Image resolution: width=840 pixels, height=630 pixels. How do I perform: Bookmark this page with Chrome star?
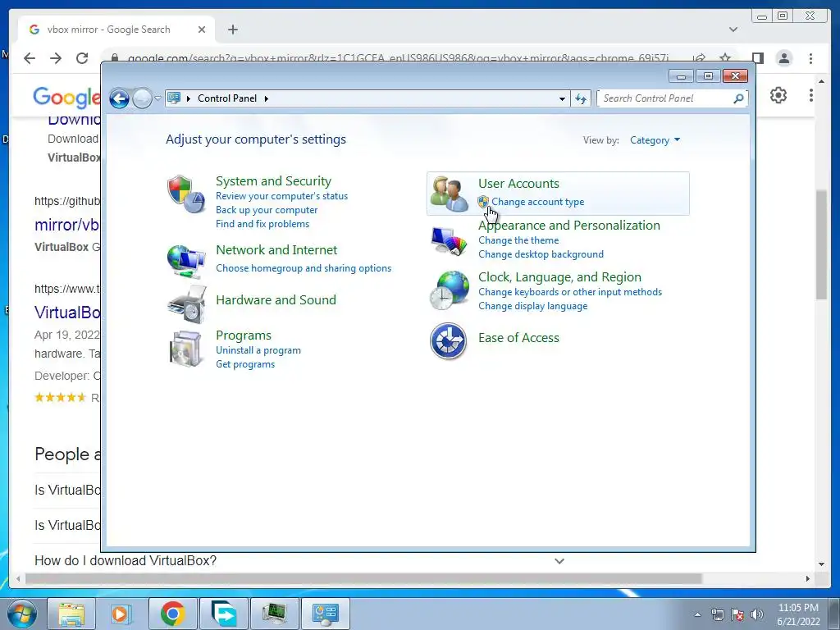point(725,58)
